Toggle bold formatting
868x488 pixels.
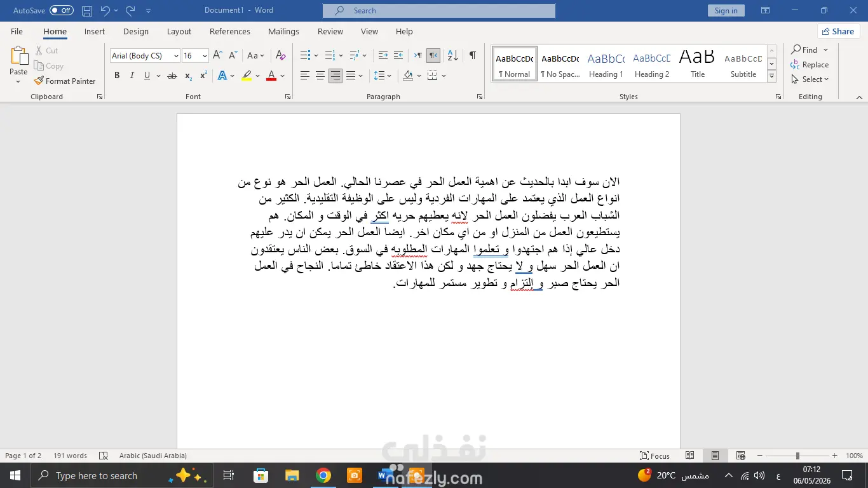click(x=117, y=76)
